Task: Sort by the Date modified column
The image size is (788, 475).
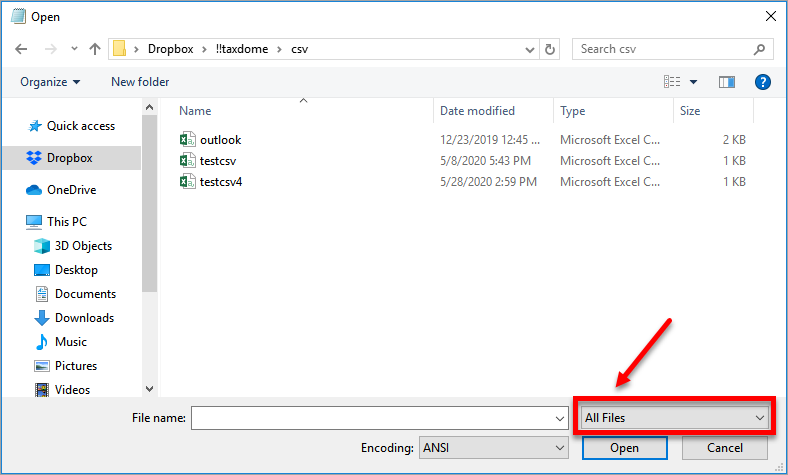Action: click(477, 111)
